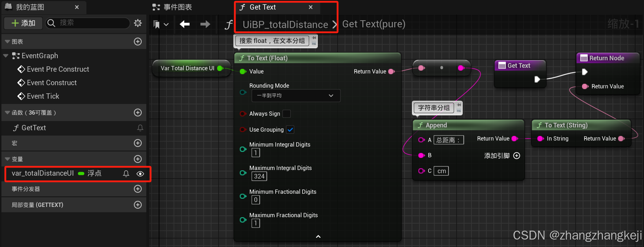The width and height of the screenshot is (644, 247).
Task: Select variable var_totalDistanceUI
Action: click(43, 173)
